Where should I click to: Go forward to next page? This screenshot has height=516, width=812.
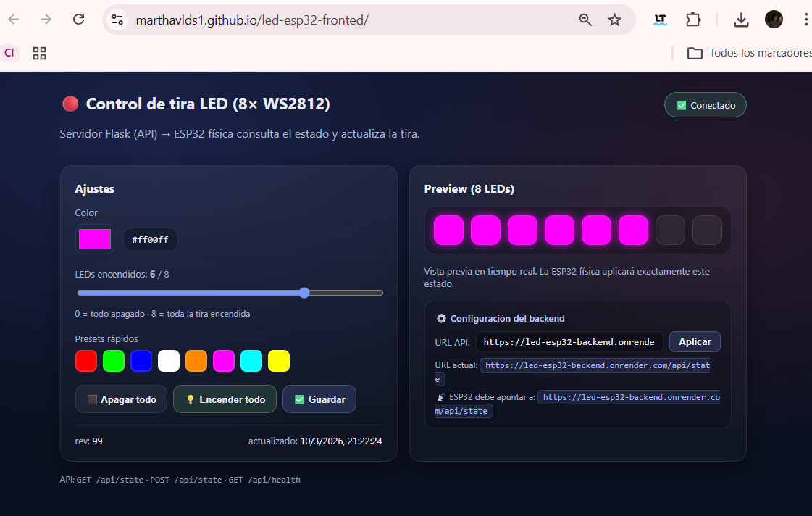coord(46,20)
